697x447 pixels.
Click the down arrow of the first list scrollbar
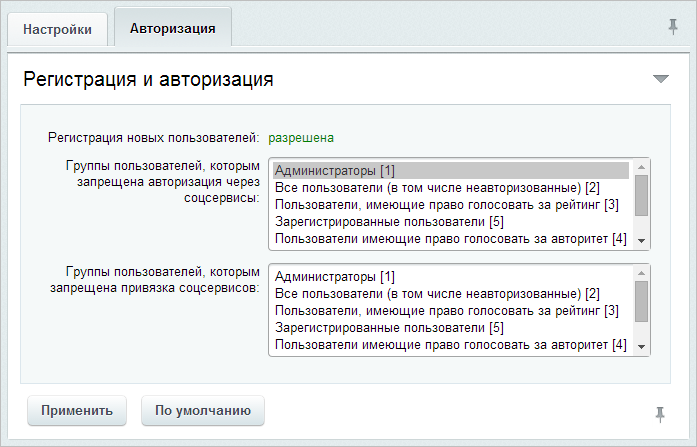641,241
